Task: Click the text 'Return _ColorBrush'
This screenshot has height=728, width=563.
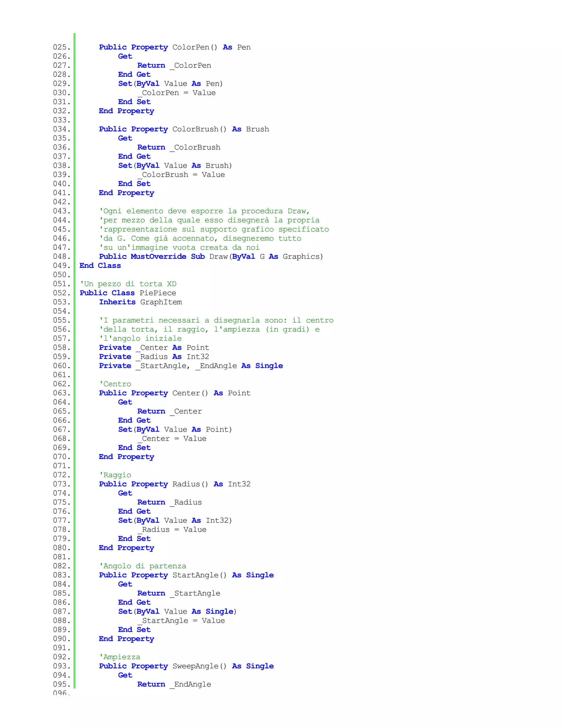Action: (179, 147)
